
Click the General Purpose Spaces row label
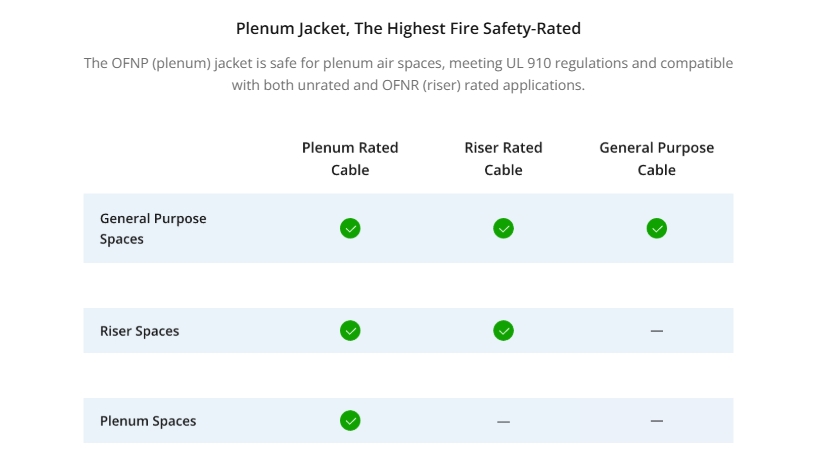153,228
